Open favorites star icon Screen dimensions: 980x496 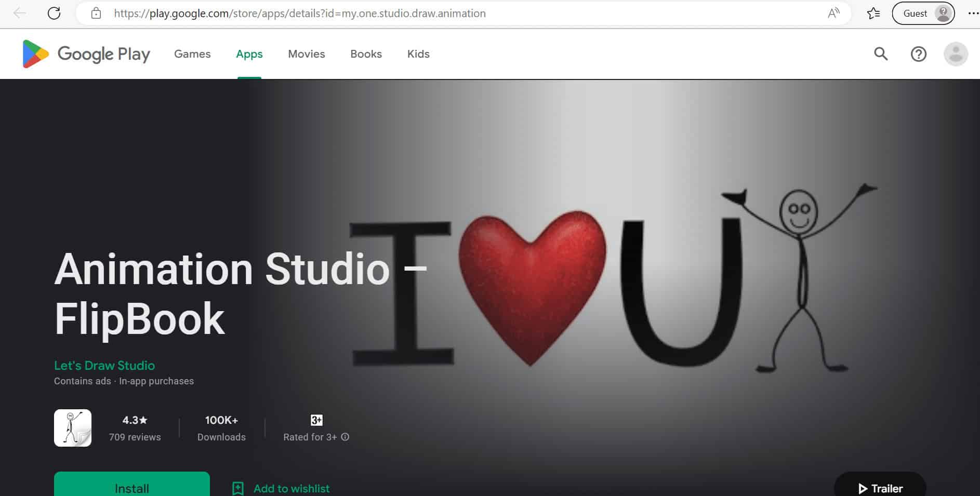[873, 14]
